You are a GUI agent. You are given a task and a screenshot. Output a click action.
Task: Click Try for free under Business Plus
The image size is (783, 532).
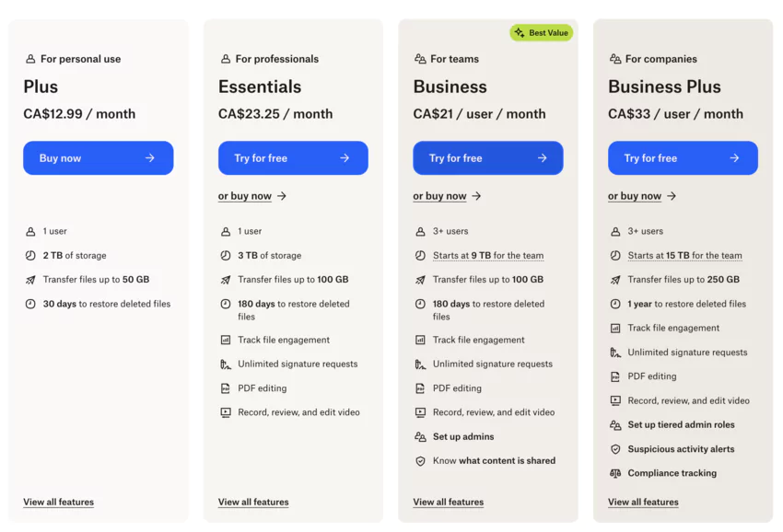(x=683, y=157)
